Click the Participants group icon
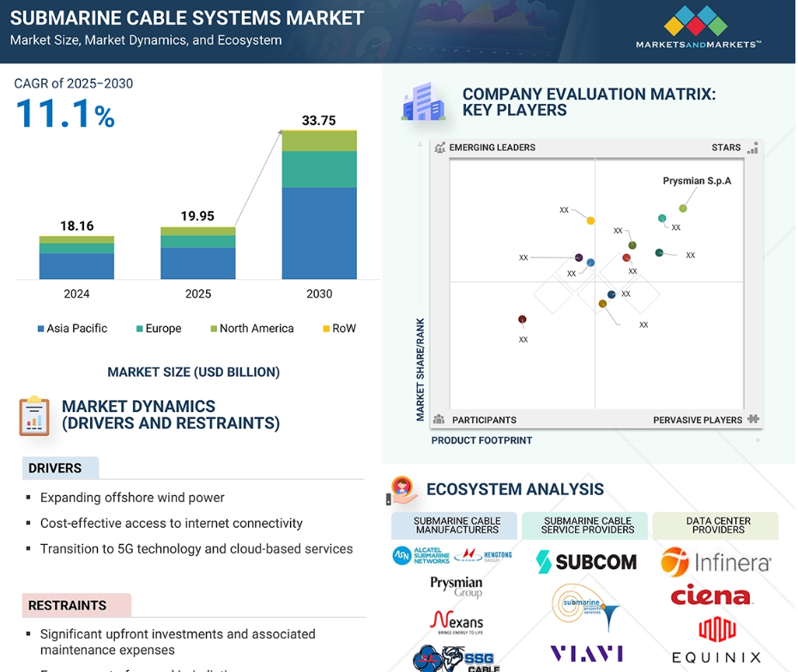798x672 pixels. coord(438,420)
